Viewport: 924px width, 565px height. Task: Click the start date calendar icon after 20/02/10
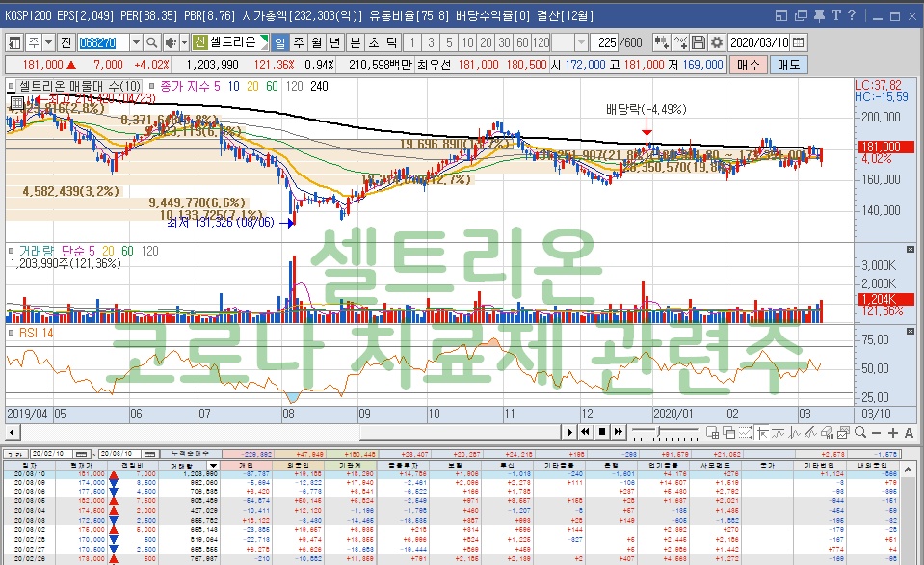tap(81, 454)
